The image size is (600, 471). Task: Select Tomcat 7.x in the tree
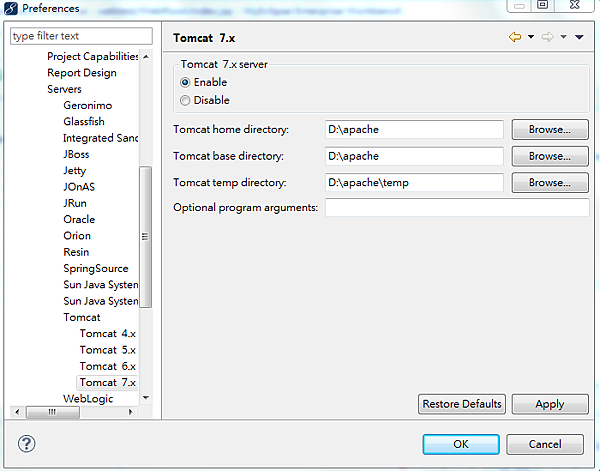point(108,383)
